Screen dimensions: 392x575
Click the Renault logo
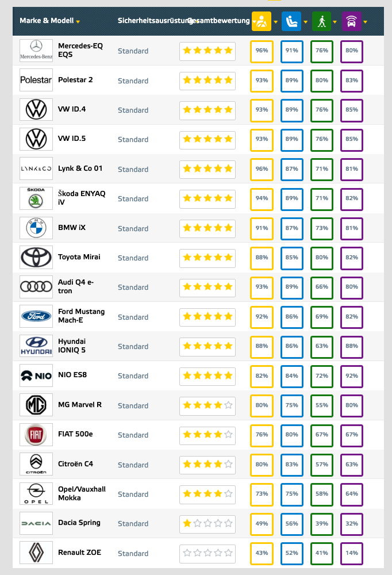(36, 553)
